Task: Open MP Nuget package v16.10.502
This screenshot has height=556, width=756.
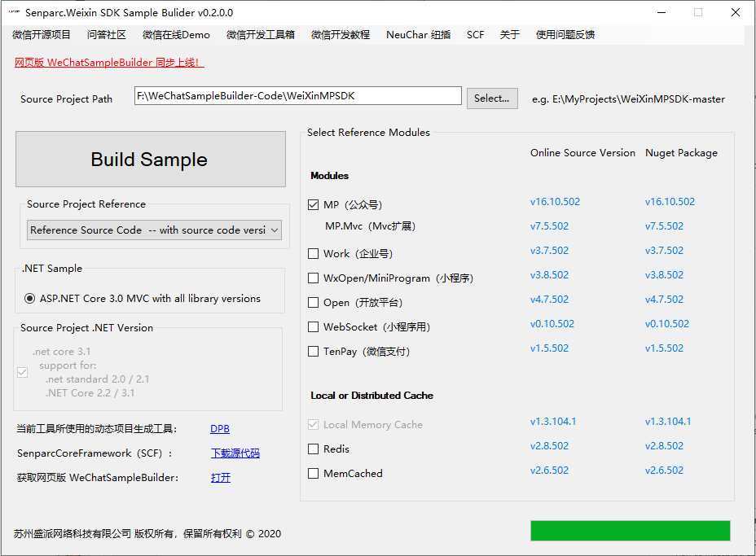Action: coord(670,202)
